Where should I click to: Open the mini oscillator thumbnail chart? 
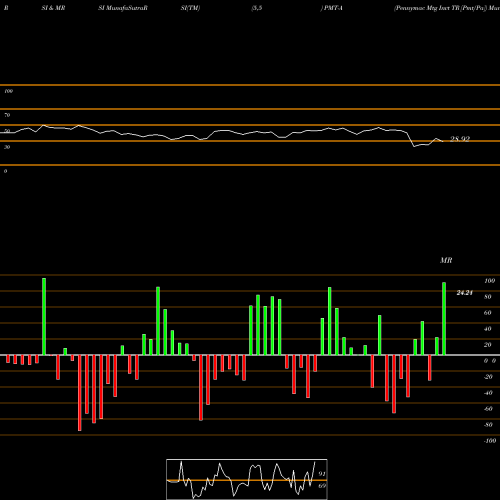247,479
